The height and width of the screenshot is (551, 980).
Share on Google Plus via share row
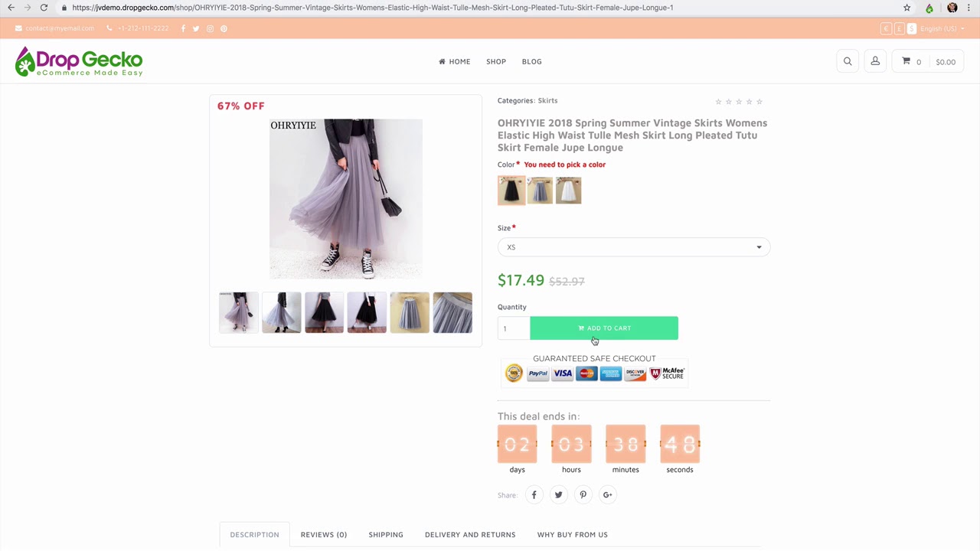[x=608, y=495]
